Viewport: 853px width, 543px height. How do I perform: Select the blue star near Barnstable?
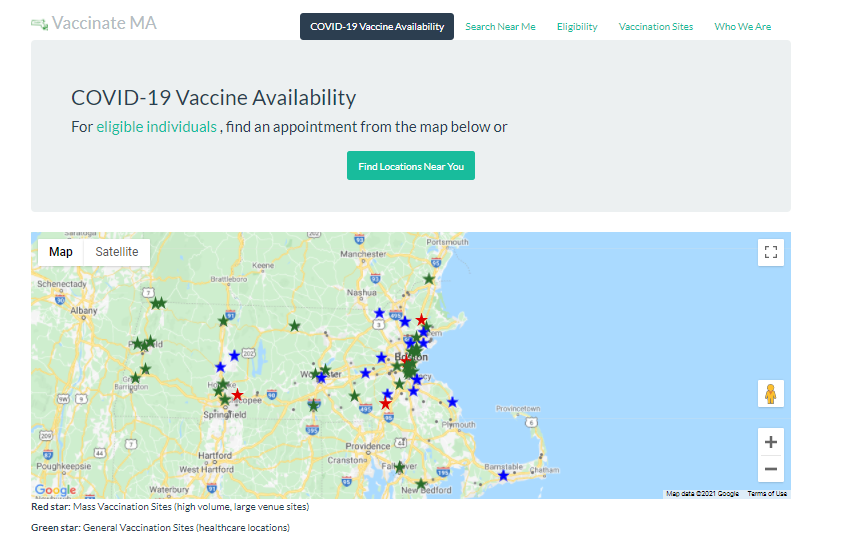tap(503, 476)
